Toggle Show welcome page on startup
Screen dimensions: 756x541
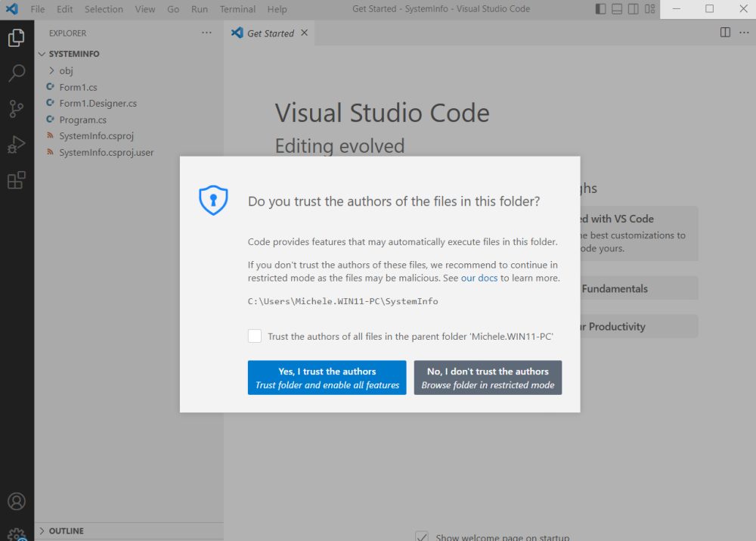click(423, 536)
